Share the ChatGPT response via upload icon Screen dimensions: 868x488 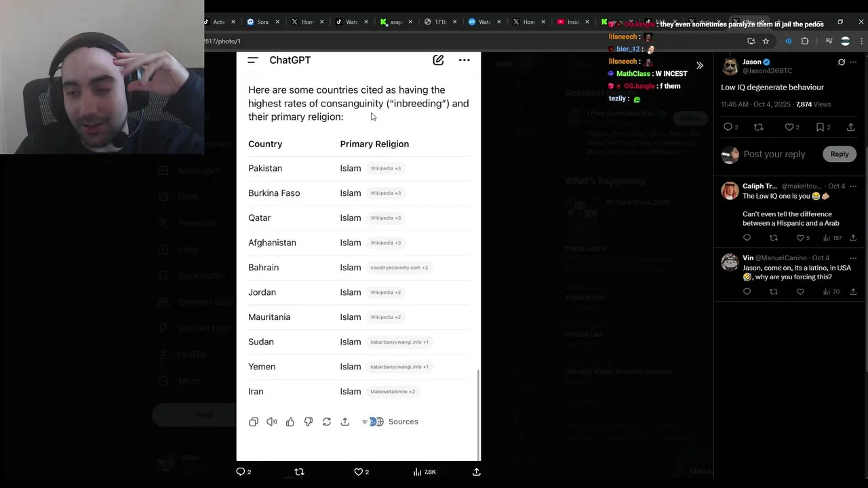point(345,422)
